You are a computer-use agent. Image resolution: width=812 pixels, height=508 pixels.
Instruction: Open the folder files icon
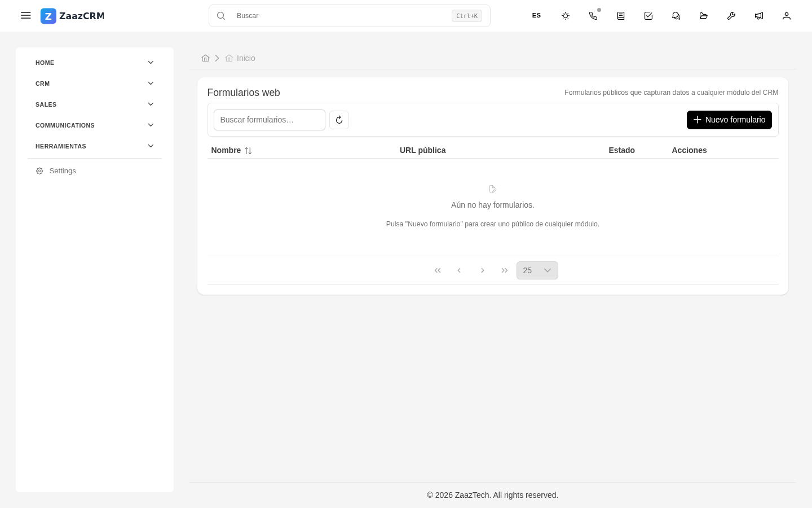click(704, 16)
